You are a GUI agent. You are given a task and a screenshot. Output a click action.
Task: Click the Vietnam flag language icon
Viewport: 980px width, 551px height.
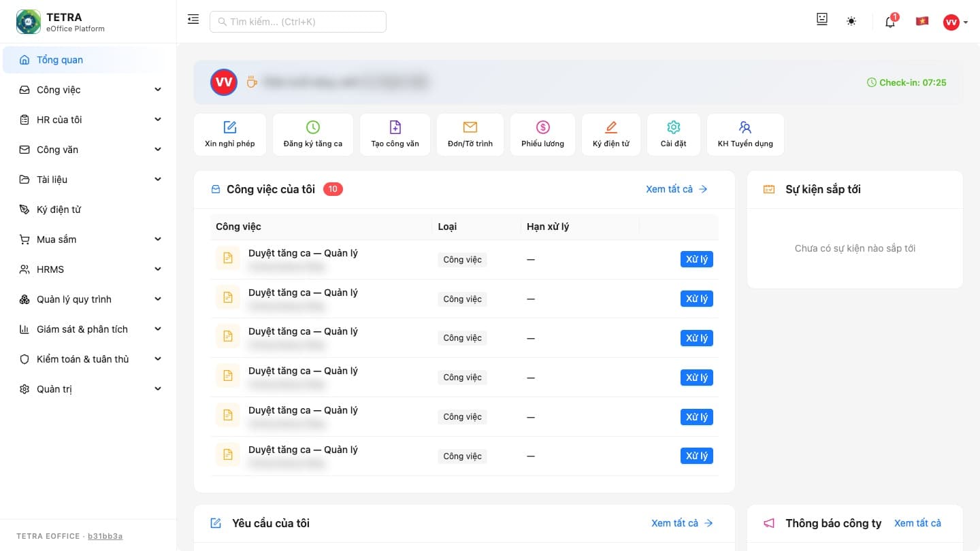[x=922, y=21]
